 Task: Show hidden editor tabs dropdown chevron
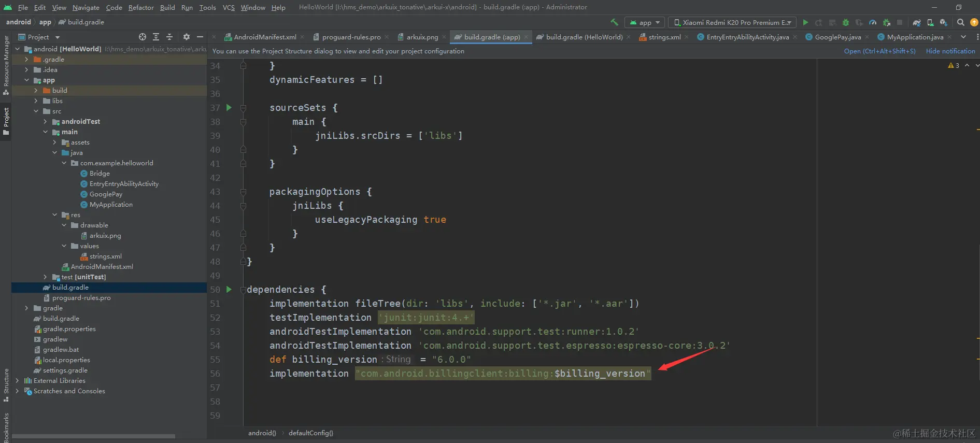point(963,37)
